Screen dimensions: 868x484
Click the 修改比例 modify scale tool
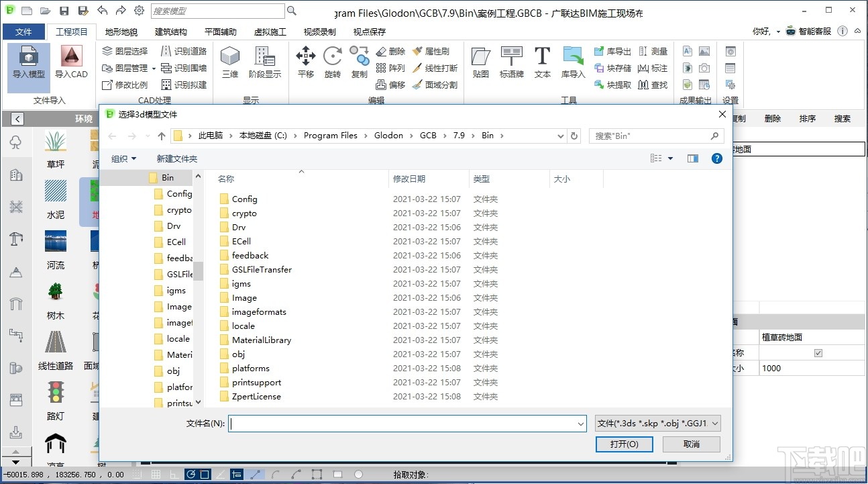tap(125, 85)
